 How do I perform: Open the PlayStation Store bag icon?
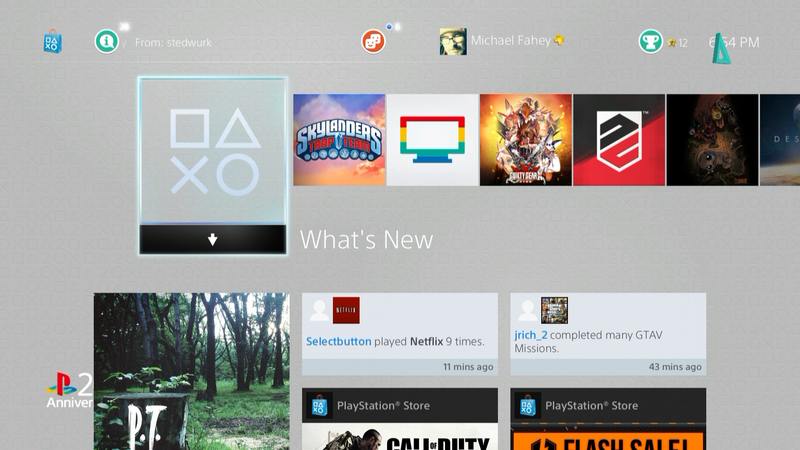pyautogui.click(x=53, y=41)
